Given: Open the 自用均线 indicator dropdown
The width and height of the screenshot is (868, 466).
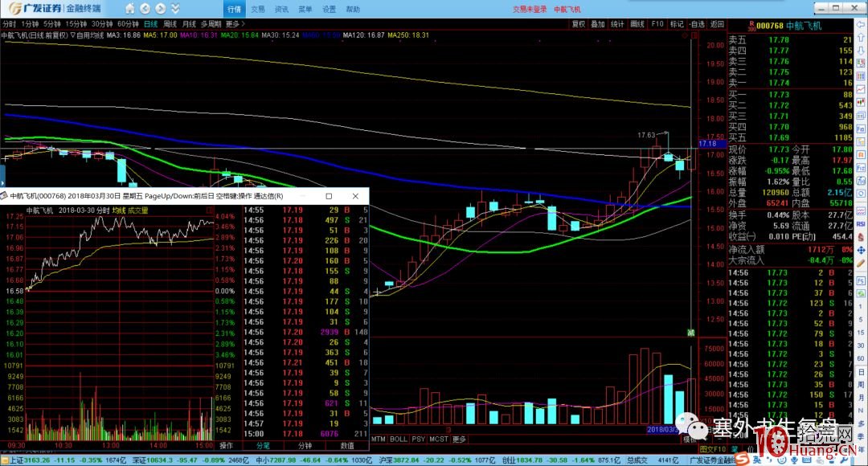Looking at the screenshot, I should click(87, 35).
